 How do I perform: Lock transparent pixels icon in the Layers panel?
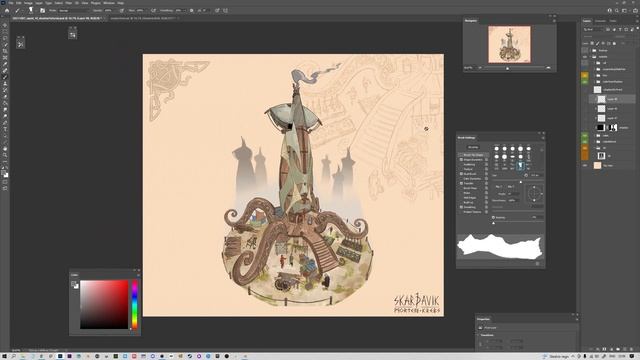pyautogui.click(x=592, y=43)
